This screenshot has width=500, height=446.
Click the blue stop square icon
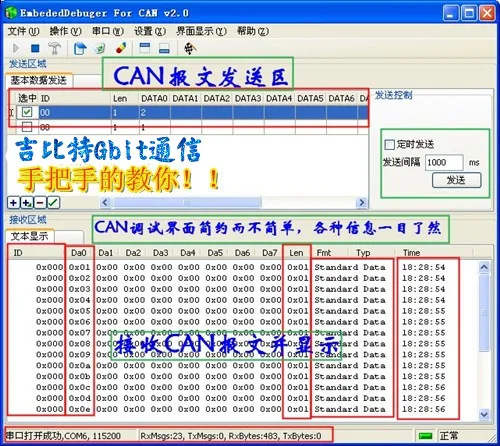click(x=35, y=49)
